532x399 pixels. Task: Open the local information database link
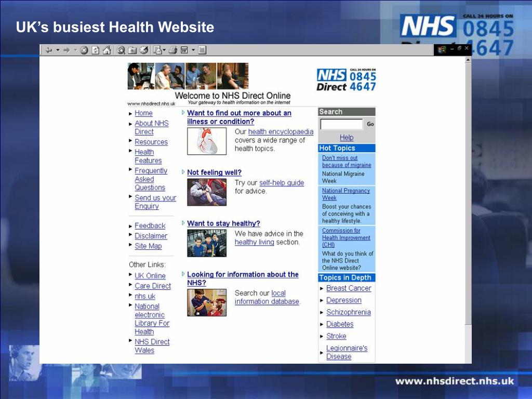[x=267, y=297]
